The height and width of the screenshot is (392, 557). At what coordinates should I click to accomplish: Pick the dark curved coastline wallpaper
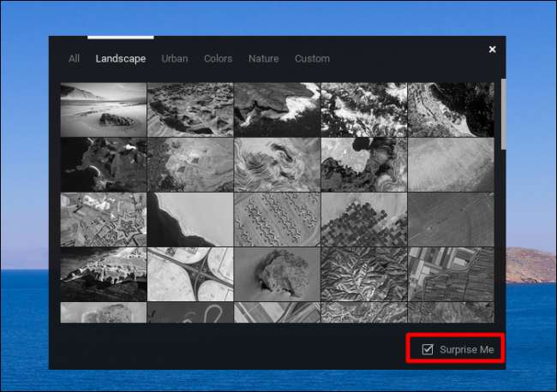coord(190,219)
